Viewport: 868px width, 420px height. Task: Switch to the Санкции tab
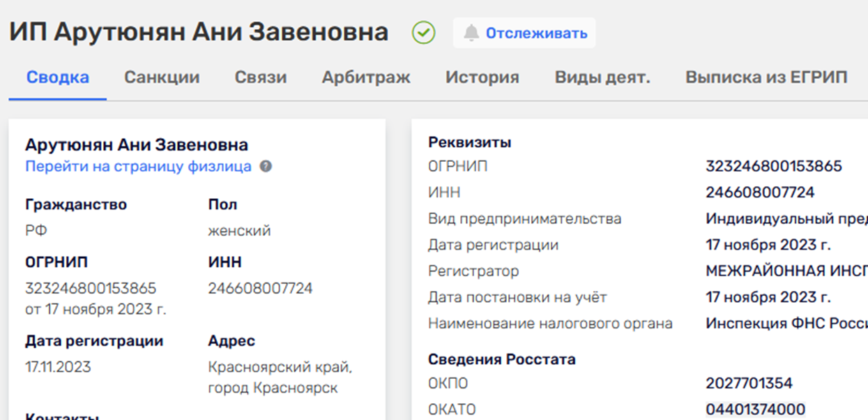pyautogui.click(x=162, y=77)
